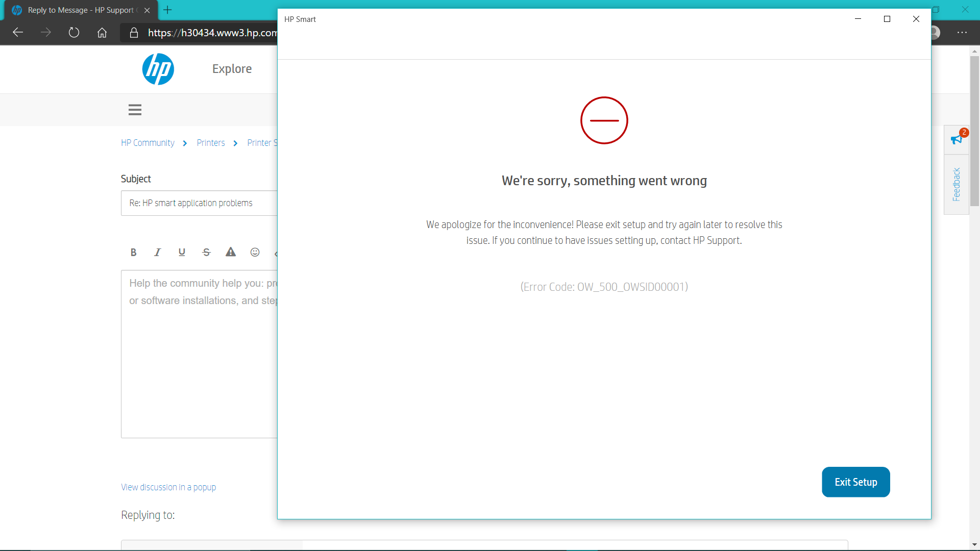Click the Subject input field
The width and height of the screenshot is (980, 551).
199,203
